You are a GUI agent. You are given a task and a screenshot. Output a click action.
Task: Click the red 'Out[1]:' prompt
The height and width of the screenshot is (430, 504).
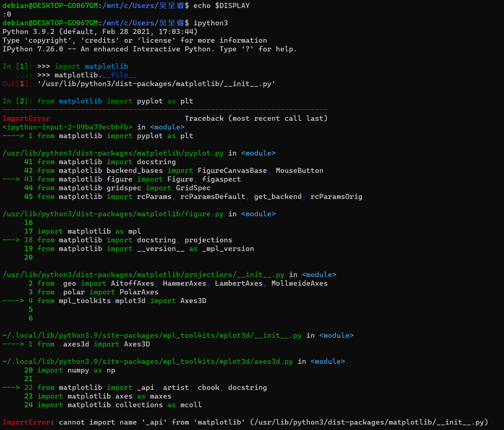18,84
